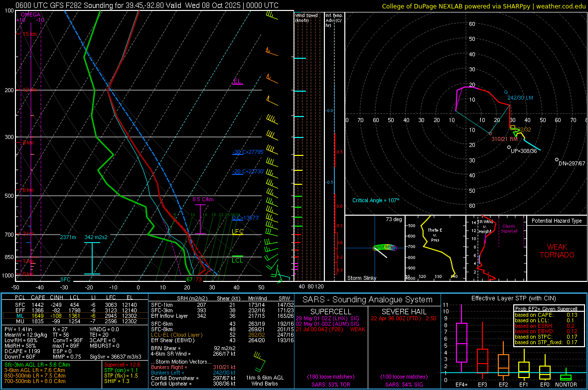Click the SARS: 54% SIG text

tap(404, 385)
